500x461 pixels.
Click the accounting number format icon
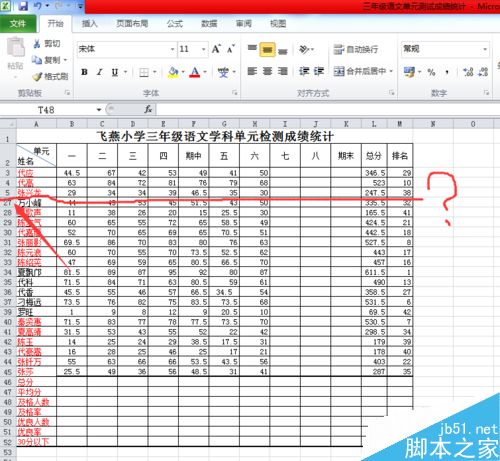pyautogui.click(x=409, y=72)
